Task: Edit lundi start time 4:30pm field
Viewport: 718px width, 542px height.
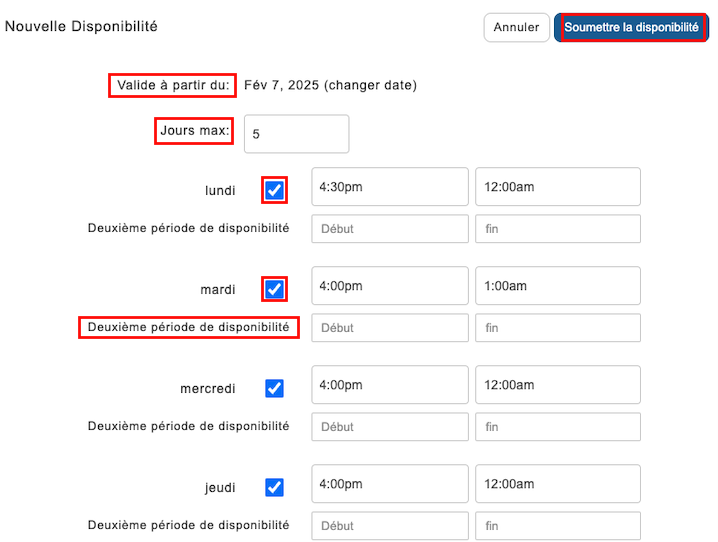Action: tap(389, 187)
